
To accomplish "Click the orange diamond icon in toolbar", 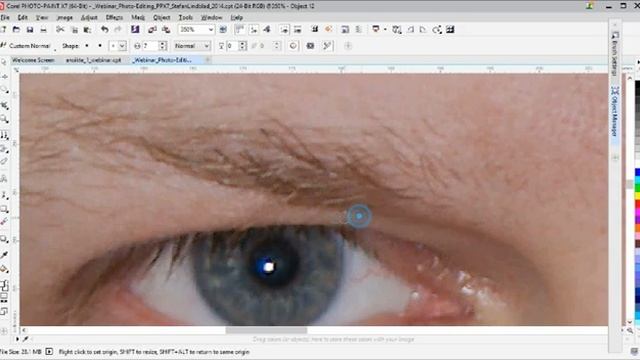I will pos(328,29).
